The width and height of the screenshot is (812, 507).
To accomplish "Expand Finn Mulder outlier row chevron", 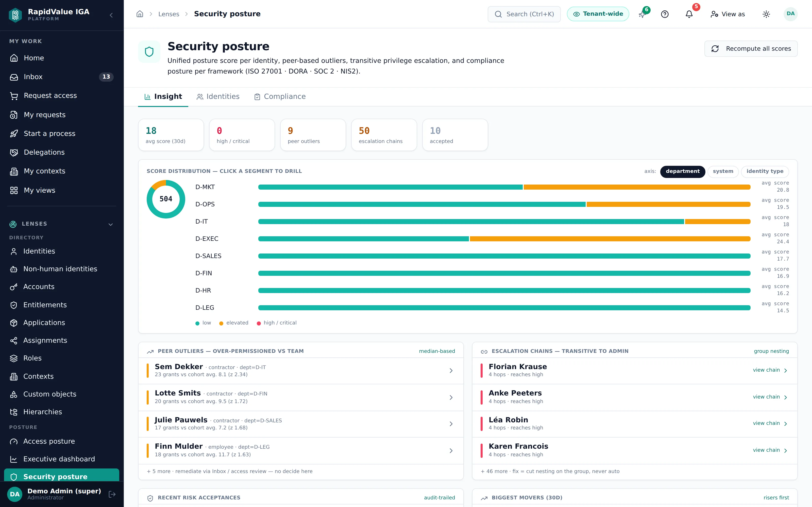I will pyautogui.click(x=451, y=451).
